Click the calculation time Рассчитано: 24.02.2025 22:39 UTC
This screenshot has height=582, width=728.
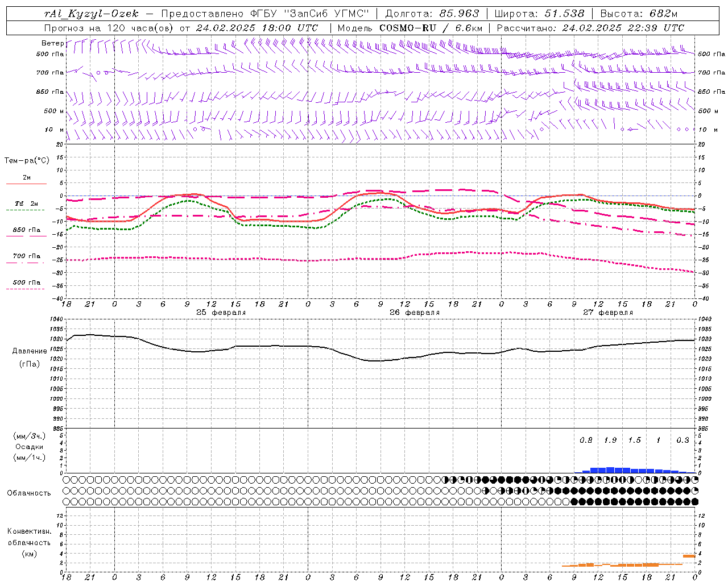click(x=590, y=28)
